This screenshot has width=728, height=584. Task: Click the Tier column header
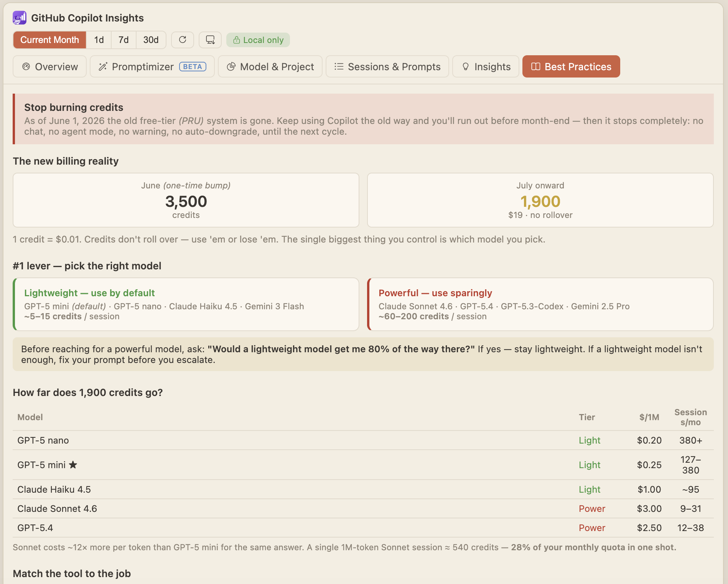[587, 417]
